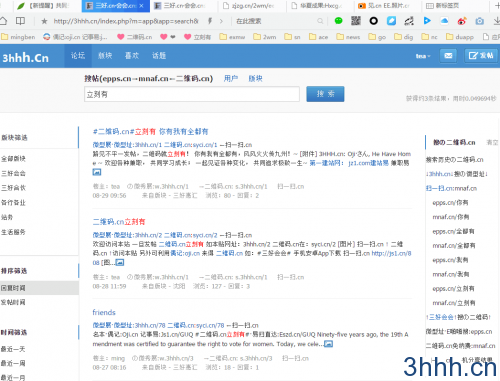Open the fourth navigation item in header
The height and width of the screenshot is (381, 500).
click(x=159, y=56)
